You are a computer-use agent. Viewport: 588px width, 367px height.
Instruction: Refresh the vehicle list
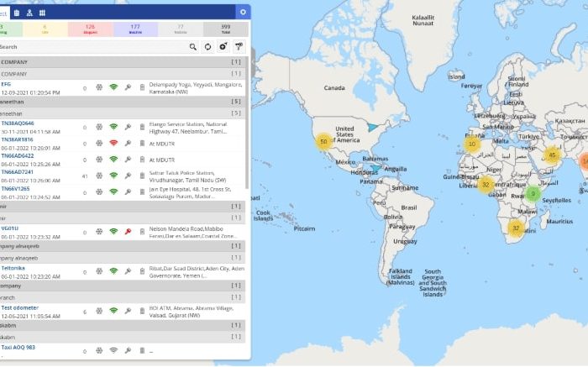(208, 47)
